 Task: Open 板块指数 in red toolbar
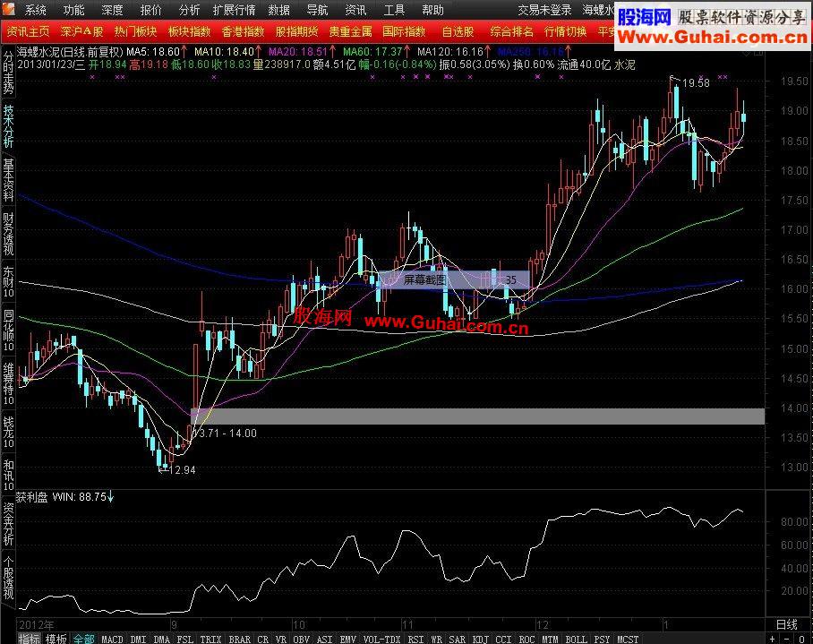pyautogui.click(x=189, y=31)
